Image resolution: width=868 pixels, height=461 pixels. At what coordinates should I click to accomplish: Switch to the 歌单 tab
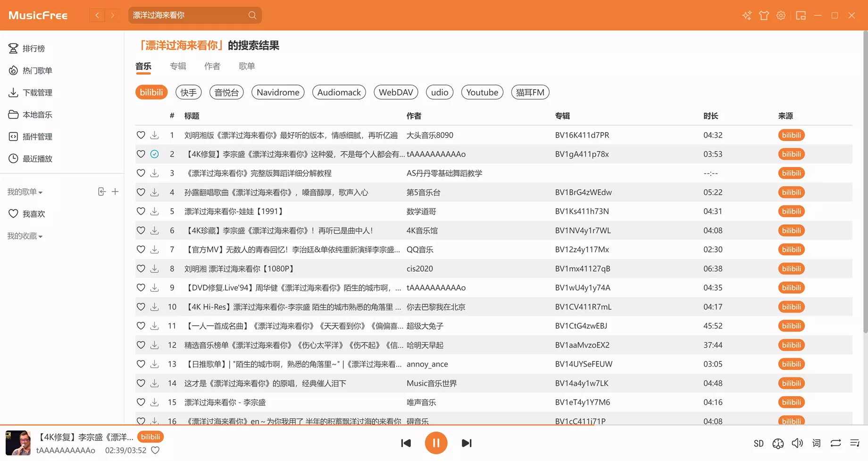tap(247, 66)
